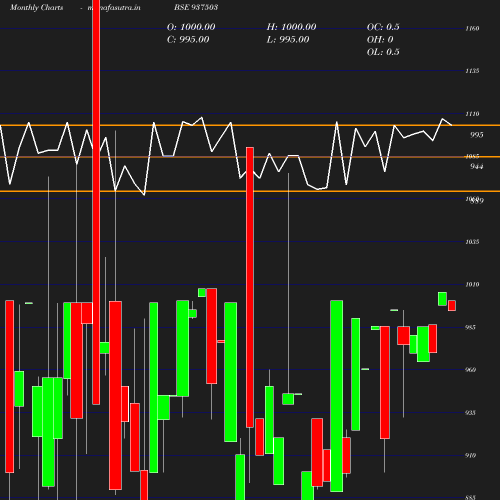The height and width of the screenshot is (500, 500).
Task: Click the small green candle just before the last red candle
Action: (x=442, y=299)
